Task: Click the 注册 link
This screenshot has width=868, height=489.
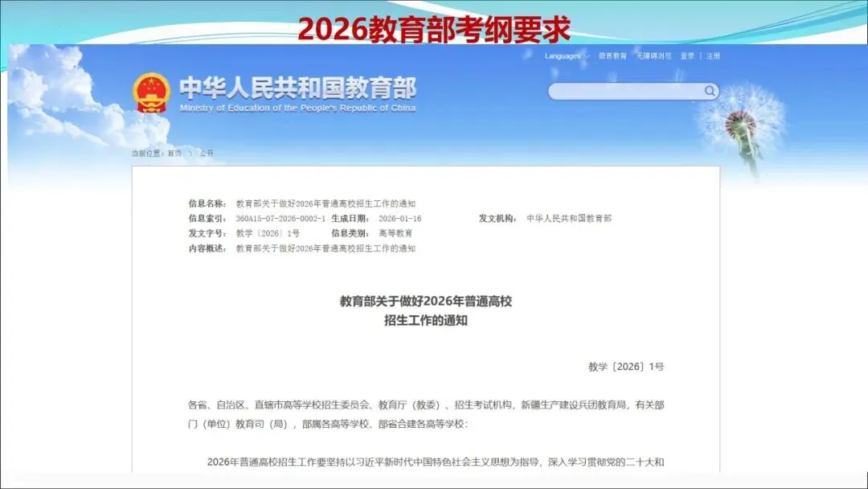Action: pyautogui.click(x=713, y=56)
